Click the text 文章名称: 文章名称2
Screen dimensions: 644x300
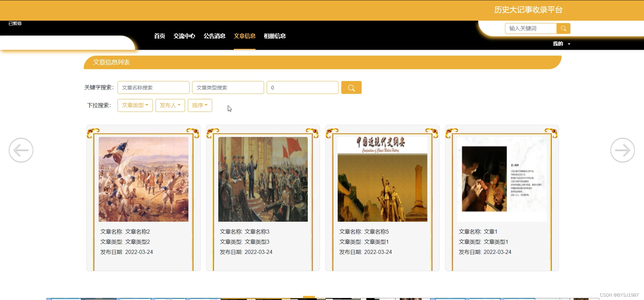[x=125, y=232]
